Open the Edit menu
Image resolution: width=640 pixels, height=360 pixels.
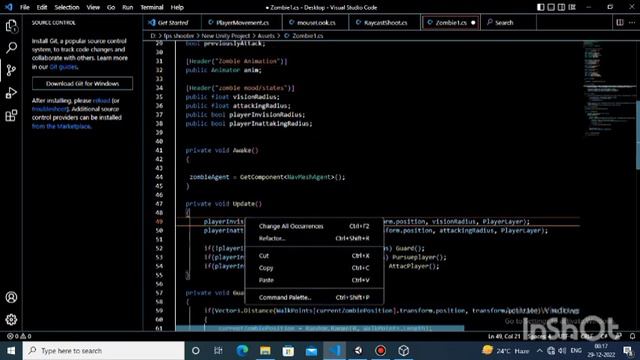coord(42,7)
